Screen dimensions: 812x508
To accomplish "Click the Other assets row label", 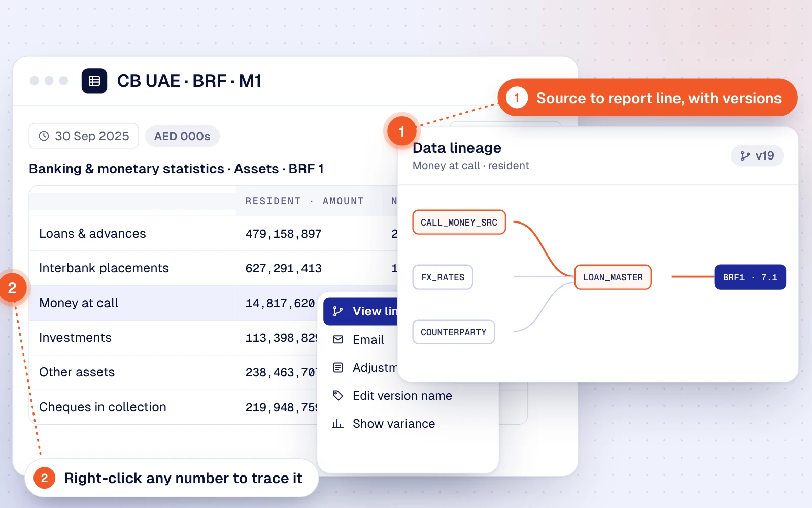I will coord(77,372).
